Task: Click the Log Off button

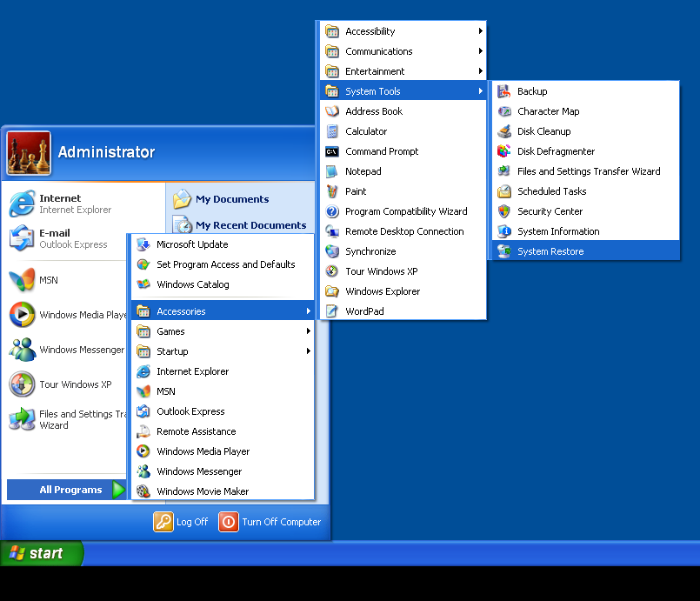Action: (x=181, y=522)
